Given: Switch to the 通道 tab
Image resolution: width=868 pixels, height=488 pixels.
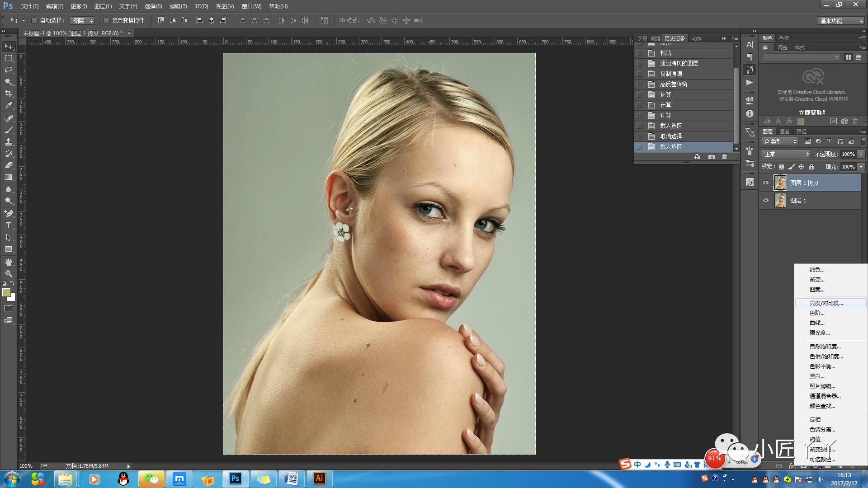Looking at the screenshot, I should pyautogui.click(x=784, y=131).
